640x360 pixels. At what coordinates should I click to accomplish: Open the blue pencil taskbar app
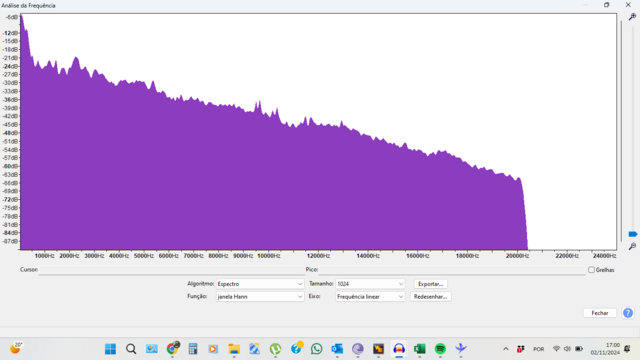click(255, 349)
